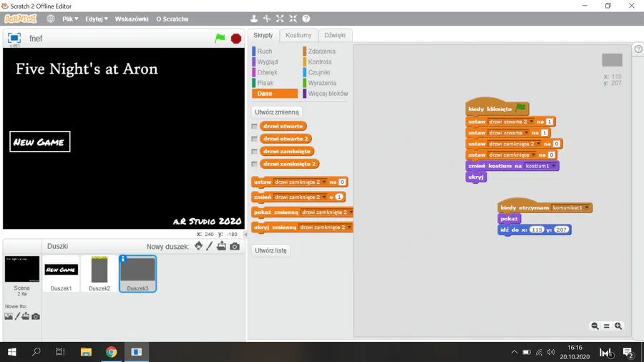Select the Ruch block category
644x362 pixels.
click(265, 52)
